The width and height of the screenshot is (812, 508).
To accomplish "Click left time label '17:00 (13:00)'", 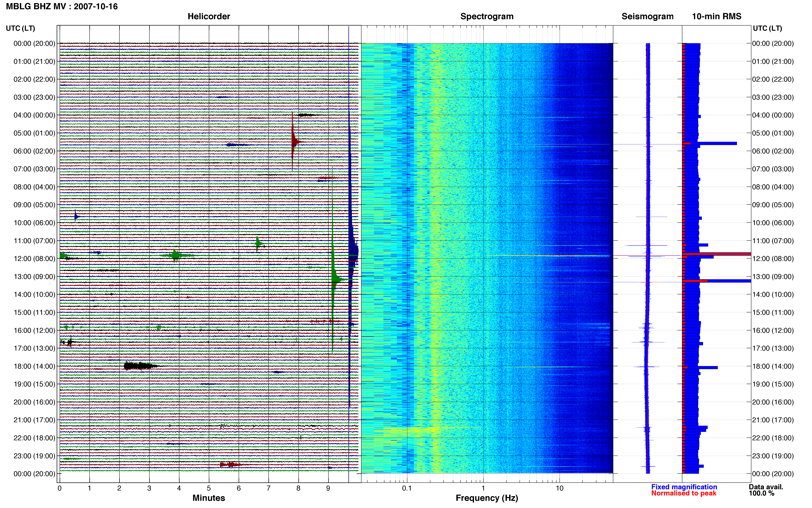I will (x=34, y=348).
